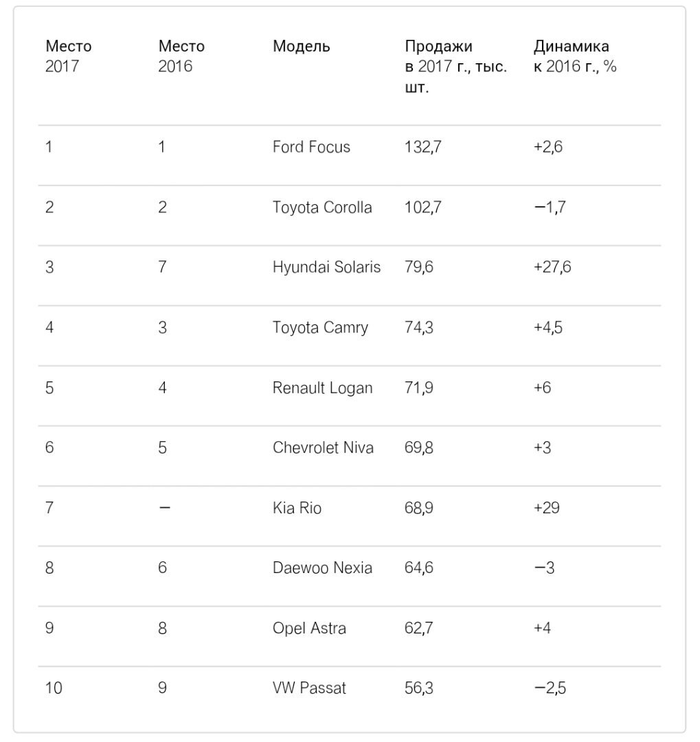Click the 'Продажи в 2017 г.' column header
This screenshot has width=700, height=742.
[455, 67]
